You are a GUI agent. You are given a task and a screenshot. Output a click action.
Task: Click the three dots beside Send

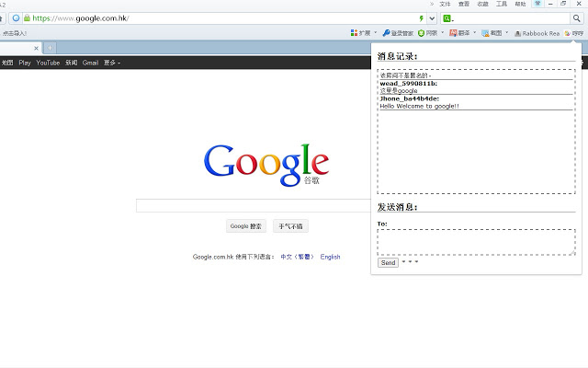(410, 261)
